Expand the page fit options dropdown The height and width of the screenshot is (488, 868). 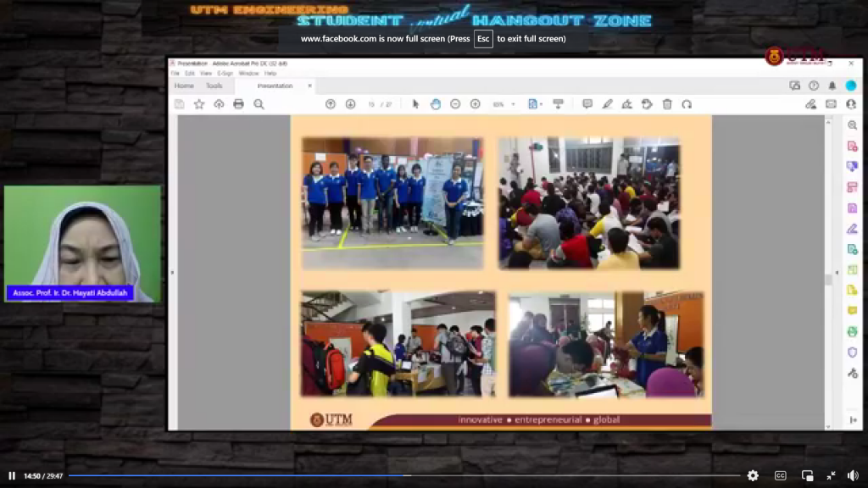(x=541, y=104)
